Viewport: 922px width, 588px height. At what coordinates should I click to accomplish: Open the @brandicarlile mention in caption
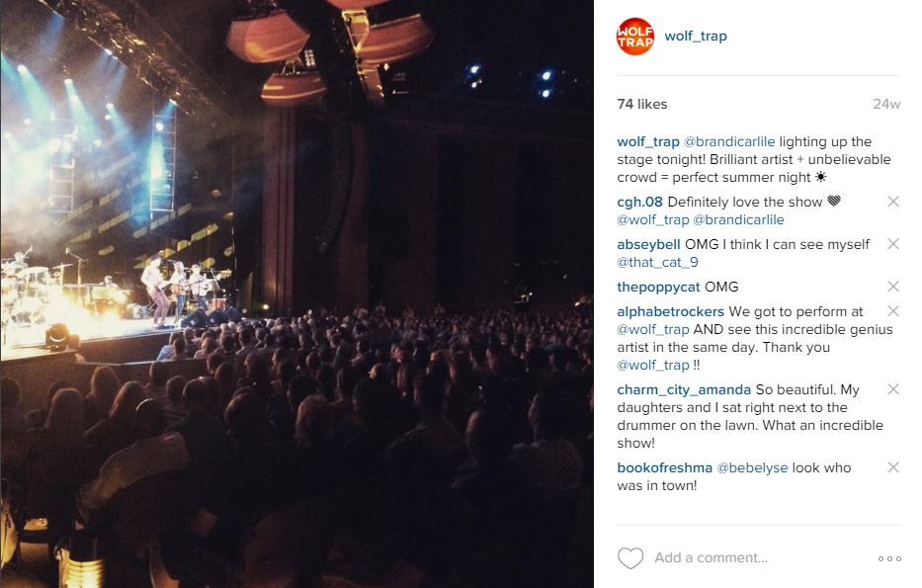[729, 141]
